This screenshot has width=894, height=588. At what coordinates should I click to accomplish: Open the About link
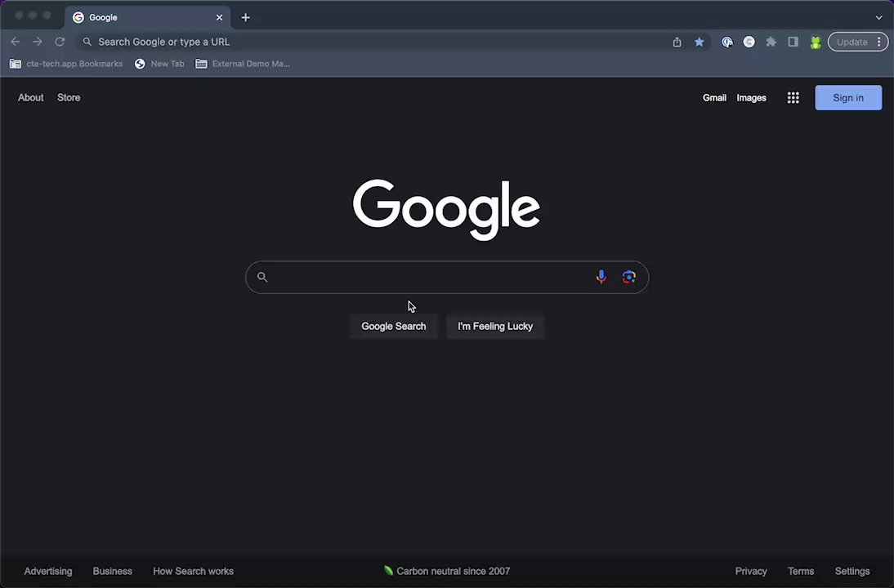(31, 97)
